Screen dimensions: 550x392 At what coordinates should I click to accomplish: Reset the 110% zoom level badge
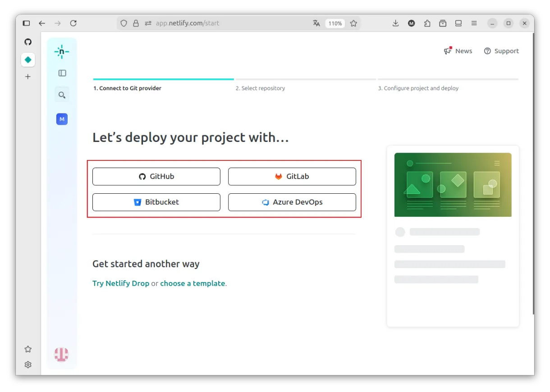(x=335, y=23)
